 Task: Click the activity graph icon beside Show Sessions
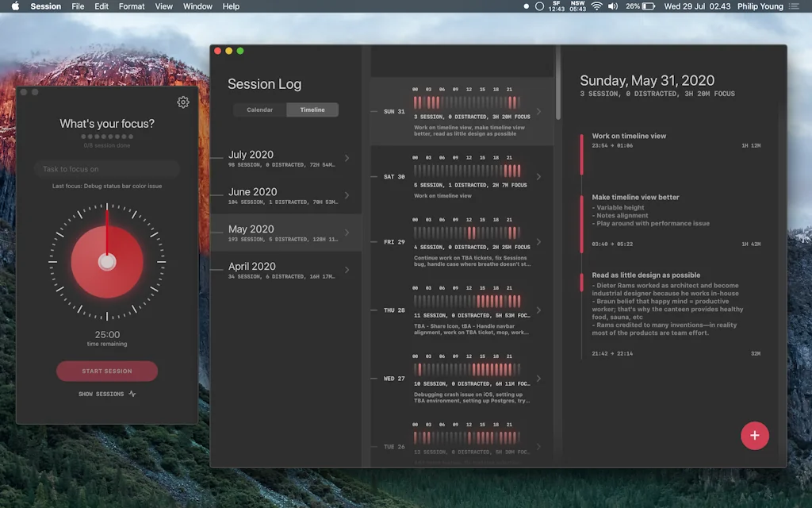133,394
